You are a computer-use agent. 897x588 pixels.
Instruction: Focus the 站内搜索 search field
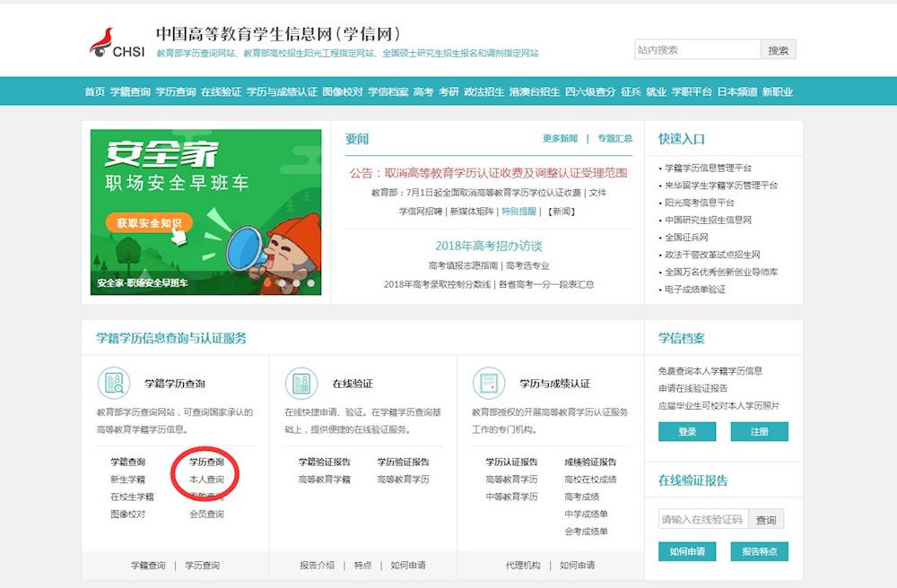pos(697,49)
